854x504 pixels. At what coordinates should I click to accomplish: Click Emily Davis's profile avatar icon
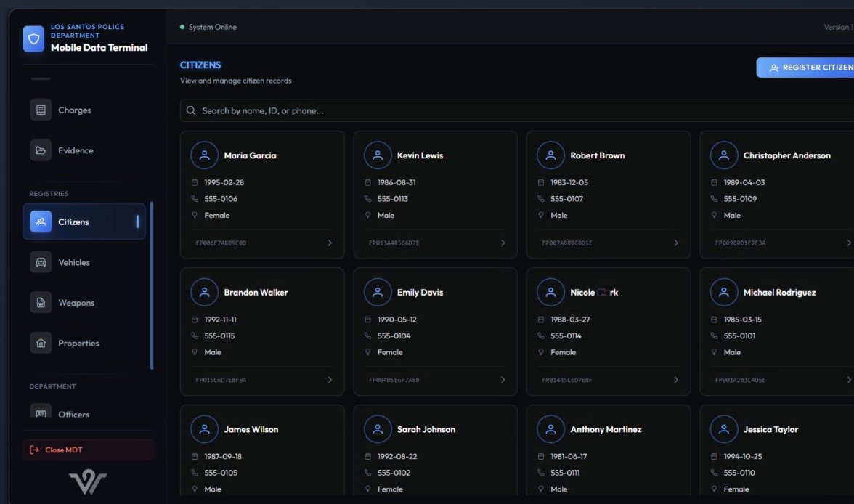pyautogui.click(x=377, y=293)
